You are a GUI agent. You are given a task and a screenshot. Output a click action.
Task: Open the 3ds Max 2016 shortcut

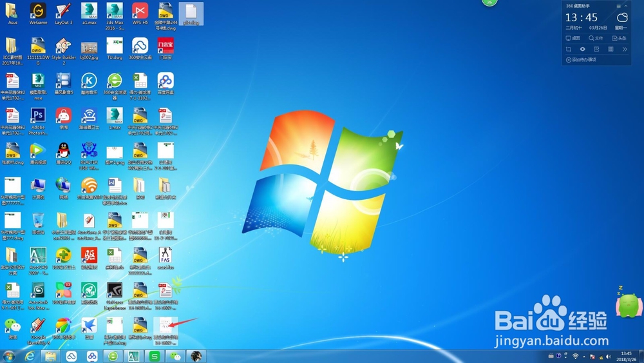pos(115,17)
